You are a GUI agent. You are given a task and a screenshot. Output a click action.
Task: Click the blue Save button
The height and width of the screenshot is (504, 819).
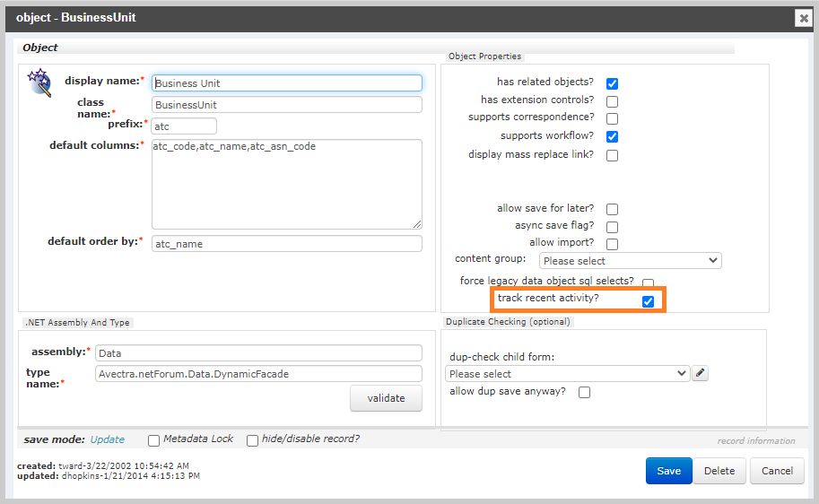668,471
